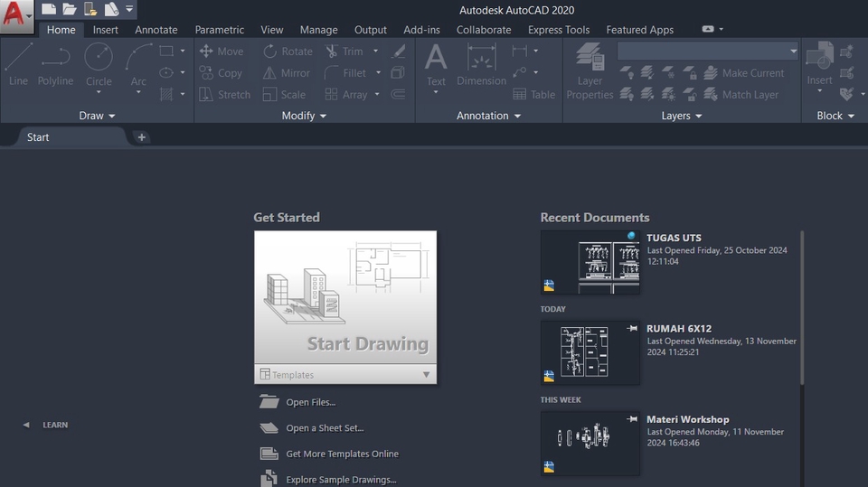The width and height of the screenshot is (868, 487).
Task: Expand the Array dropdown arrow
Action: (x=377, y=95)
